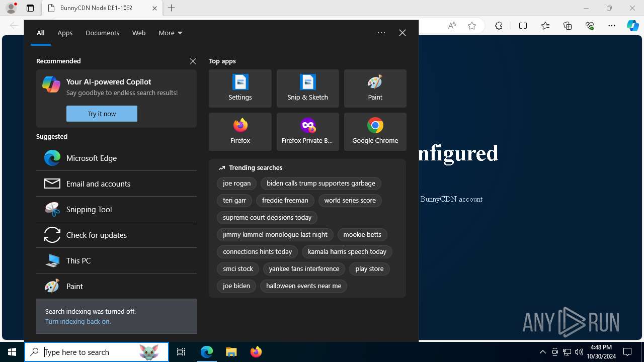Open Edge tab actions menu
The width and height of the screenshot is (644, 362).
pyautogui.click(x=30, y=8)
